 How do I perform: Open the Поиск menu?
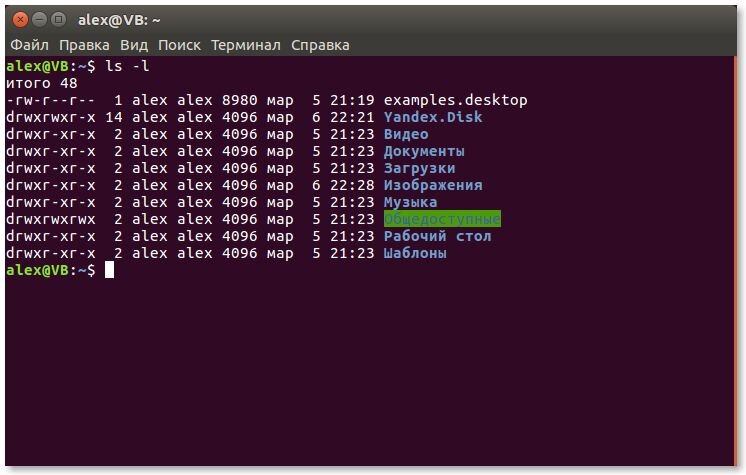point(179,45)
